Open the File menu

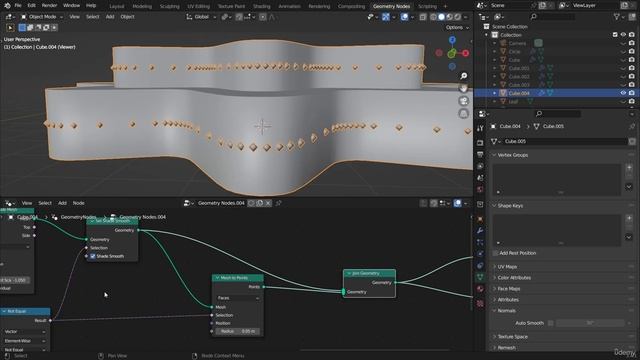pyautogui.click(x=18, y=6)
